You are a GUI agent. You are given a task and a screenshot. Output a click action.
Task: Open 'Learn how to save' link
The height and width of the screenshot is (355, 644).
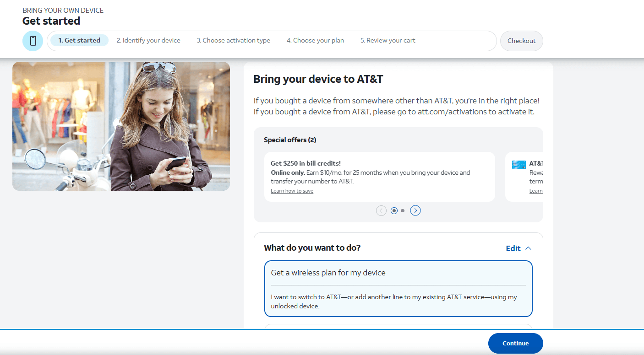pos(292,191)
